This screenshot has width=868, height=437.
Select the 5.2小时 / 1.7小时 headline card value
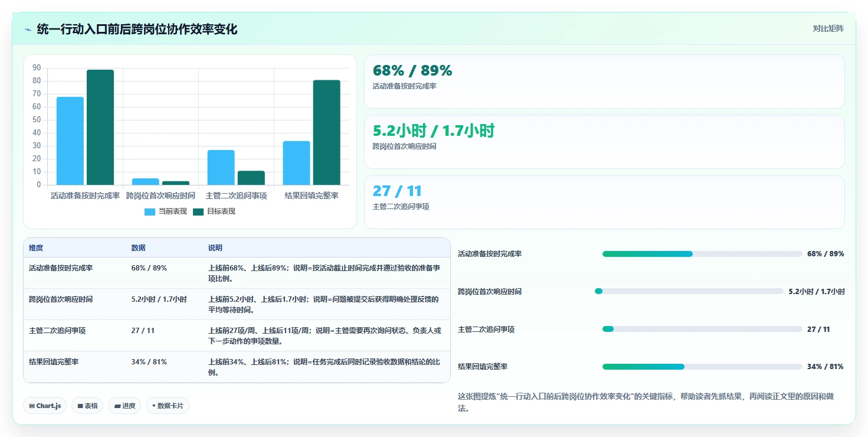click(433, 131)
